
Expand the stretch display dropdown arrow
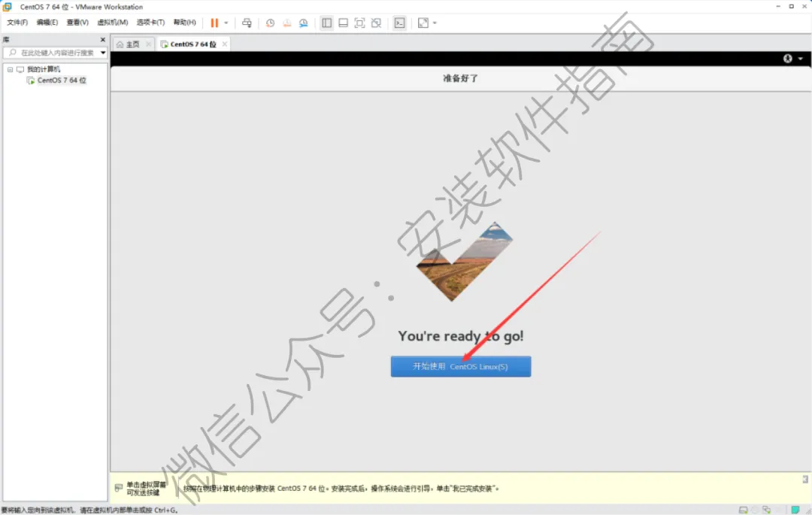coord(435,23)
